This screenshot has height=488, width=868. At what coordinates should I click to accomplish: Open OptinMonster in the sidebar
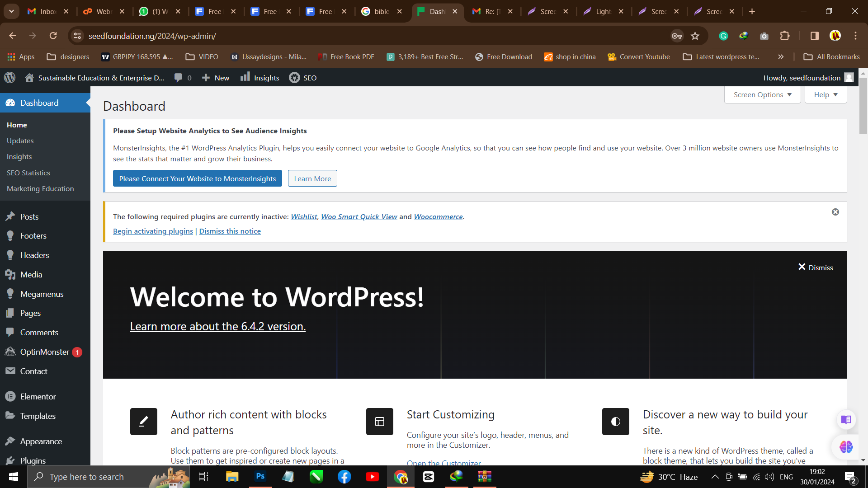tap(45, 352)
